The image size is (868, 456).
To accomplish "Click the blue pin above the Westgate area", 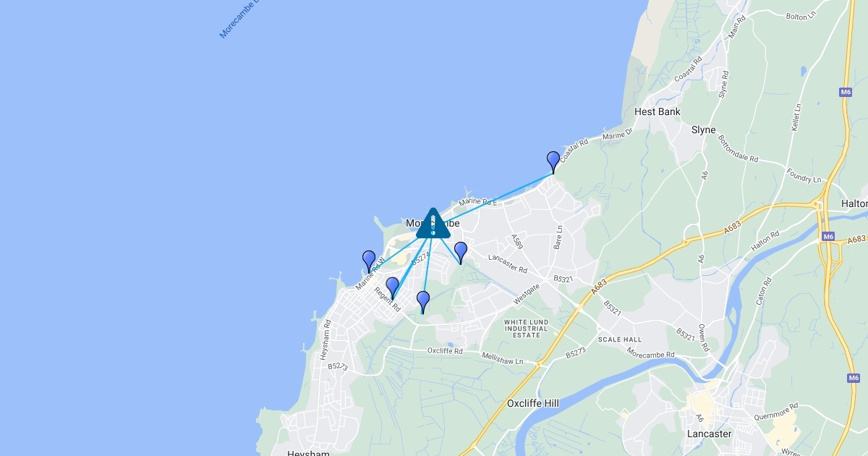I will [x=423, y=301].
